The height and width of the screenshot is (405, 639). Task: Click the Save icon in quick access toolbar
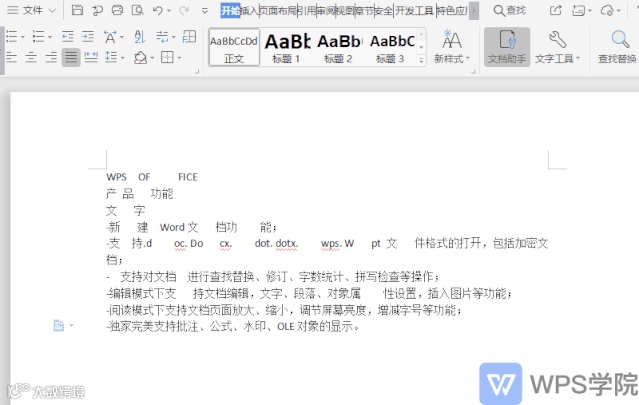(77, 10)
